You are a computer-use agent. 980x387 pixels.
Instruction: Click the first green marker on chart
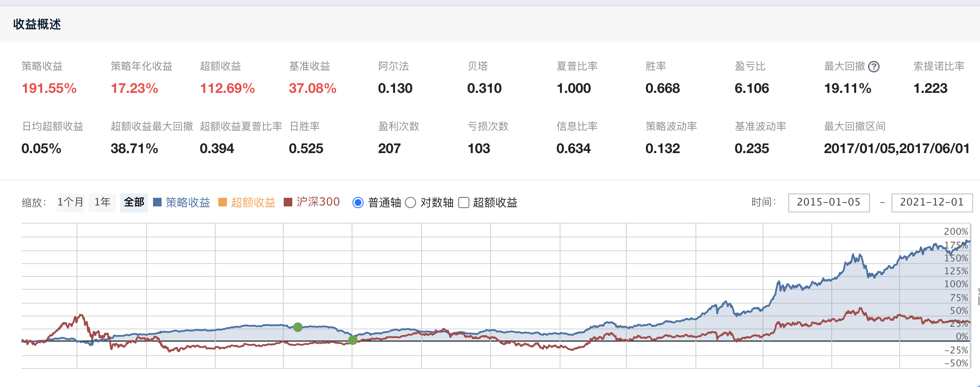click(297, 327)
